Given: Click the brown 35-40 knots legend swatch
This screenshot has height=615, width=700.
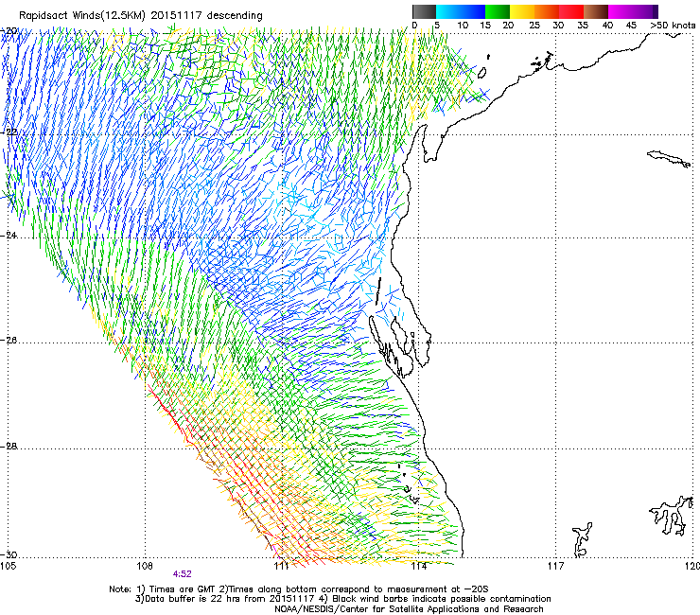Looking at the screenshot, I should 596,11.
